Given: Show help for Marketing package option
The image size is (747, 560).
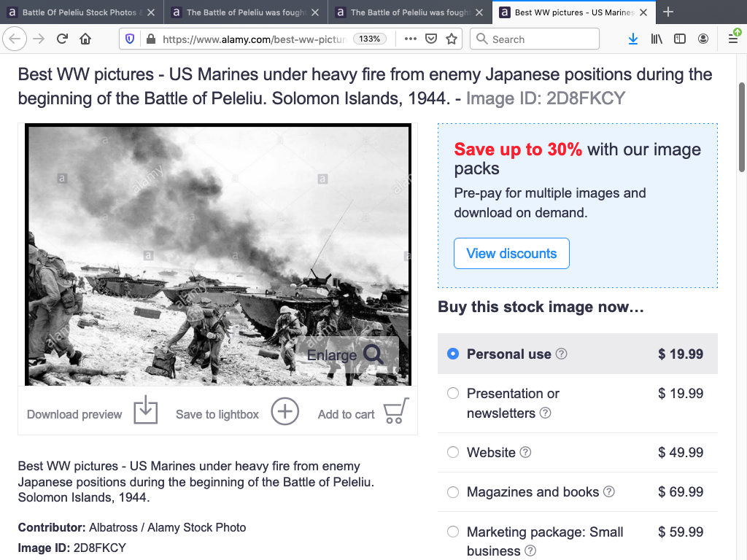Looking at the screenshot, I should pos(530,551).
